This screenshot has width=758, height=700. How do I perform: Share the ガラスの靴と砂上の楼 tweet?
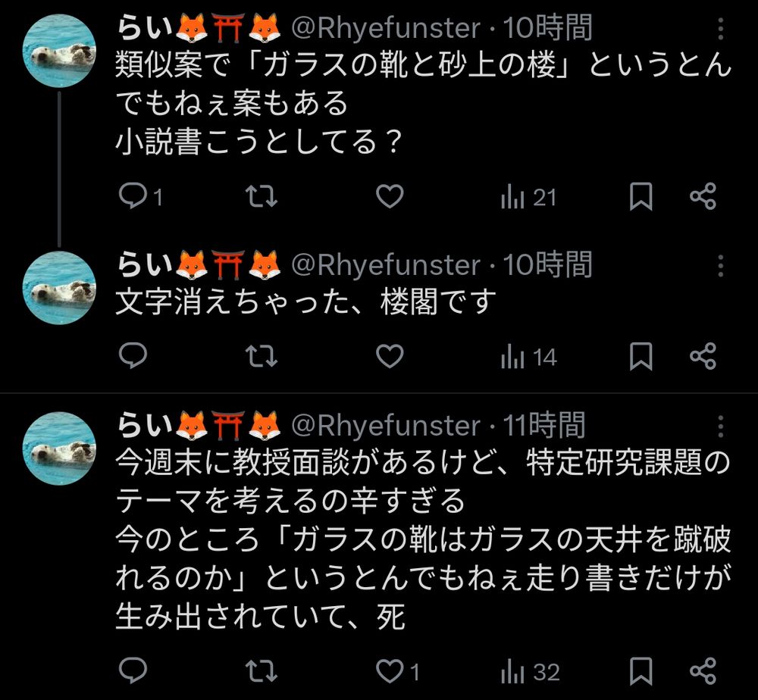coord(703,198)
